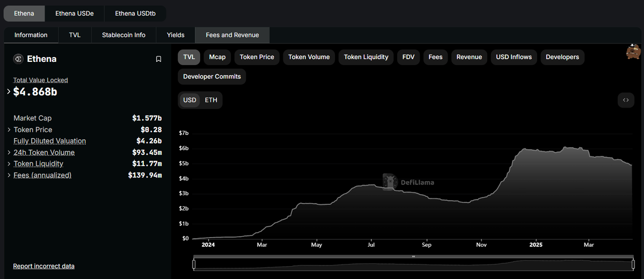The width and height of the screenshot is (644, 279).
Task: Toggle the TVL chart series
Action: tap(189, 57)
